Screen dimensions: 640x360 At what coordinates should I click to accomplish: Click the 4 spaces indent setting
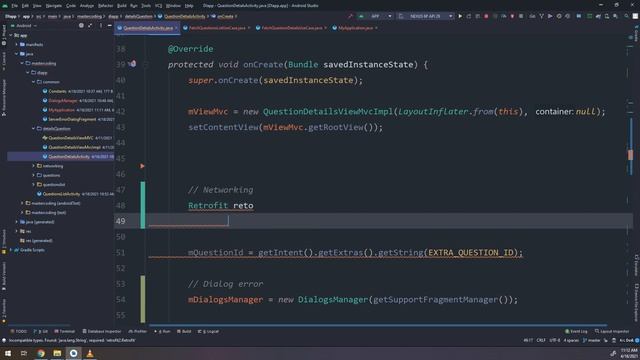571,340
